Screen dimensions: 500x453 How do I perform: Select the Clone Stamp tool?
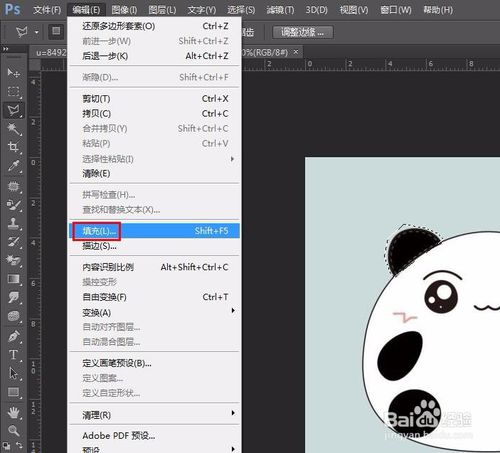pos(14,223)
